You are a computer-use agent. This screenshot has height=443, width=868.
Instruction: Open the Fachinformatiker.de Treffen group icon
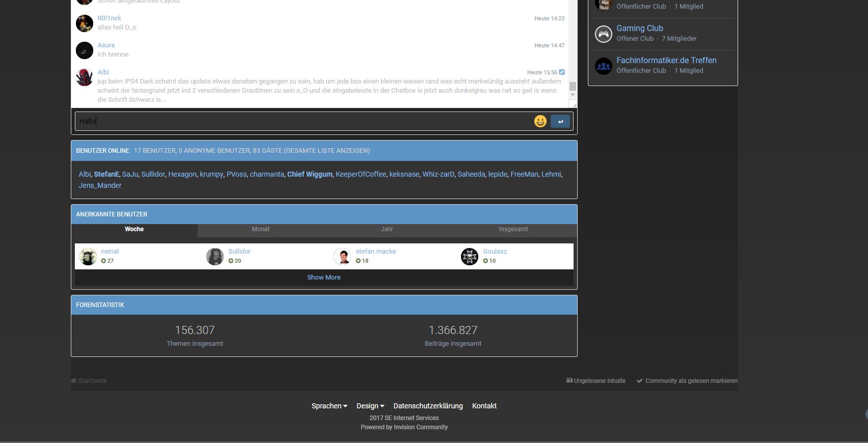point(604,66)
